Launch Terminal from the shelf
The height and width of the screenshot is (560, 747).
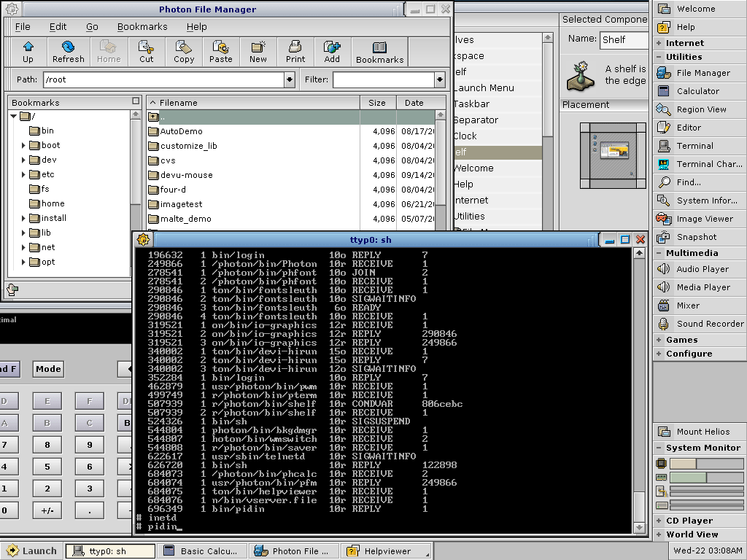(694, 146)
